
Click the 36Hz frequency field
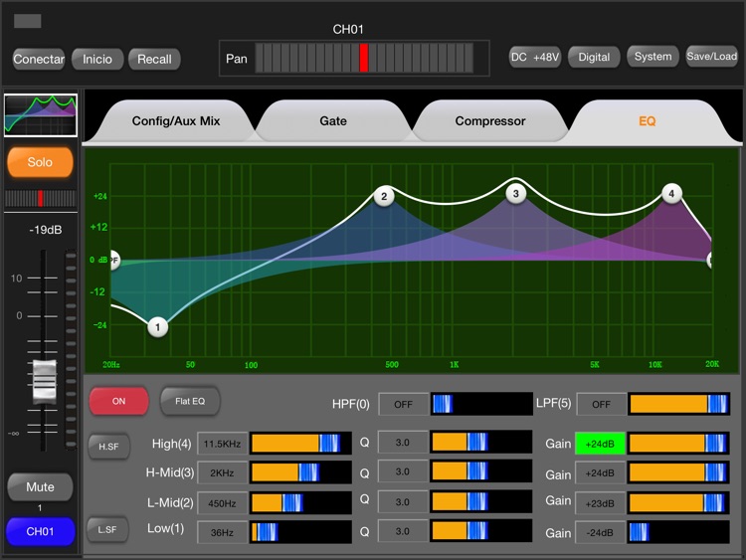click(222, 533)
